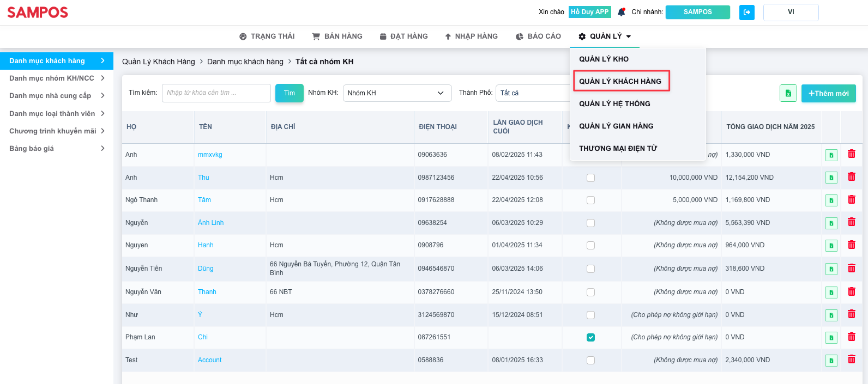Tick the checkbox in Tâm's row

(x=590, y=200)
